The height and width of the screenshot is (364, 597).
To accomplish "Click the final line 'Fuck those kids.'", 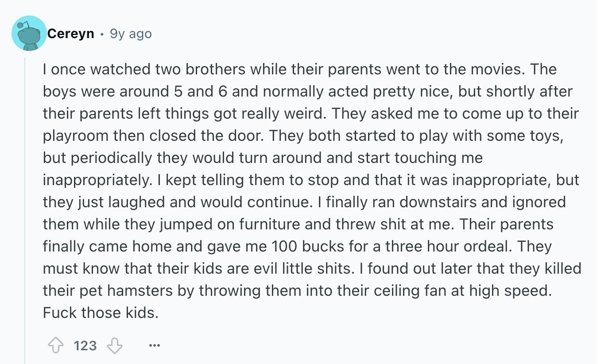I will click(101, 313).
